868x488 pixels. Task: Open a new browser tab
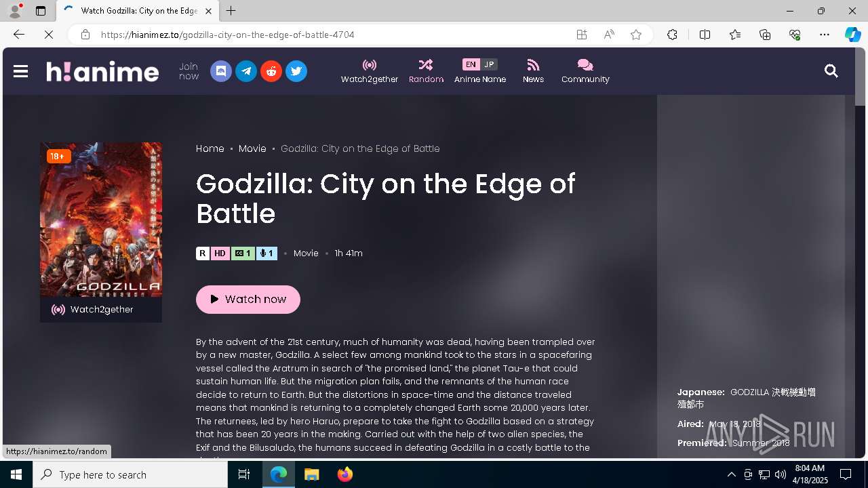231,11
